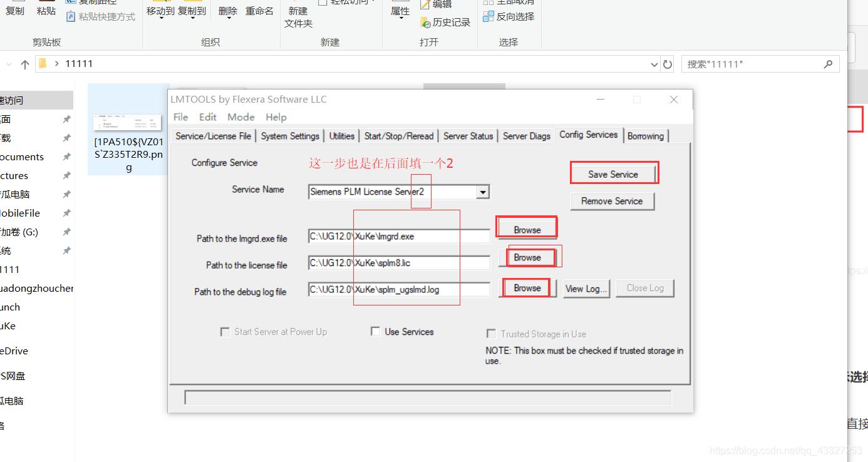Click 粘贴 in the Explorer ribbon
The width and height of the screenshot is (868, 462).
coord(46,11)
